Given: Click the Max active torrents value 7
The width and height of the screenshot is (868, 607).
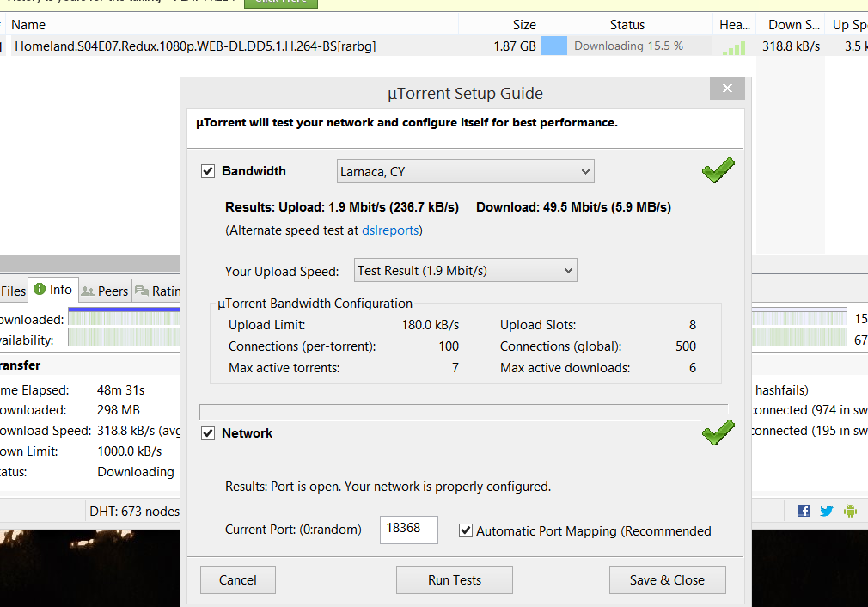Looking at the screenshot, I should pyautogui.click(x=455, y=368).
